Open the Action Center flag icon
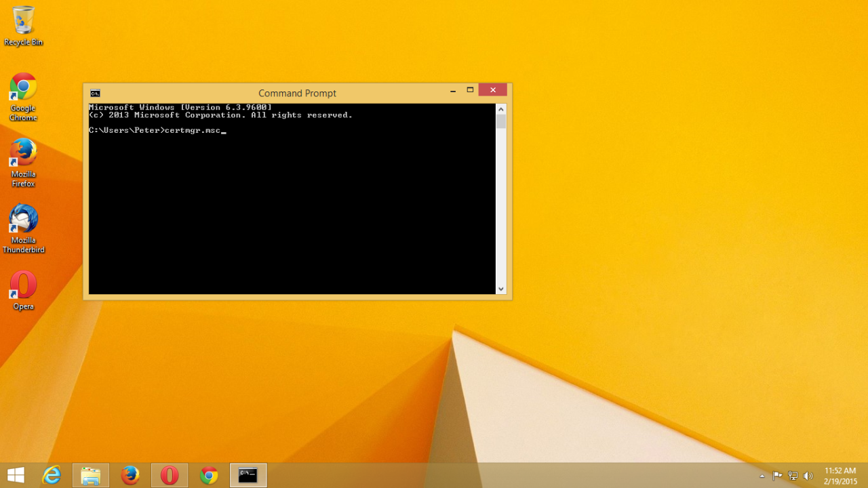The image size is (868, 488). click(777, 475)
